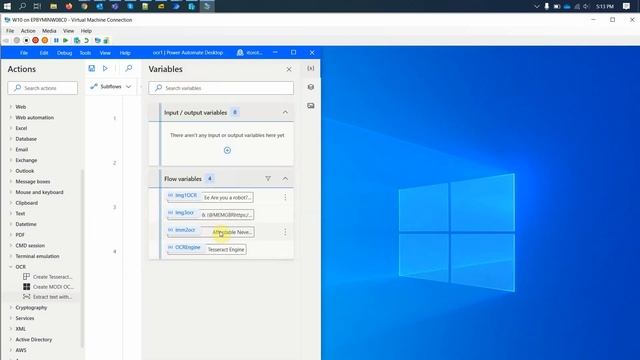Open the Subflows dropdown
This screenshot has width=640, height=360.
[x=111, y=87]
